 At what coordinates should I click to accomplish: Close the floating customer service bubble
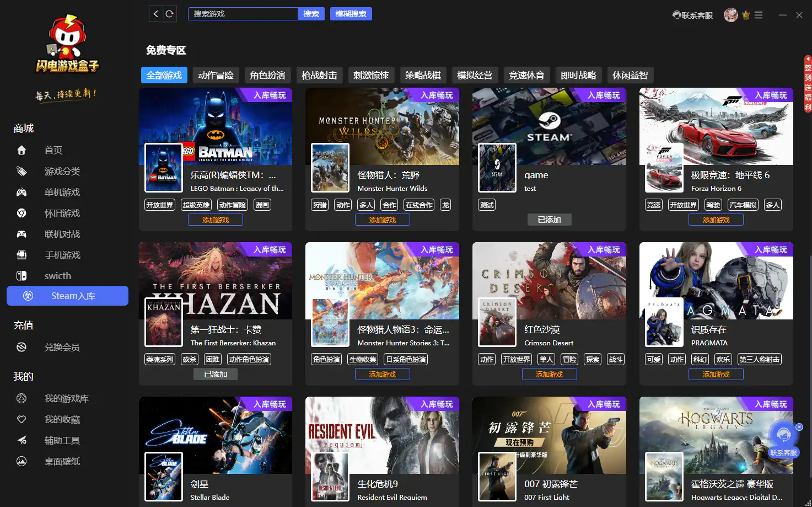pyautogui.click(x=799, y=427)
